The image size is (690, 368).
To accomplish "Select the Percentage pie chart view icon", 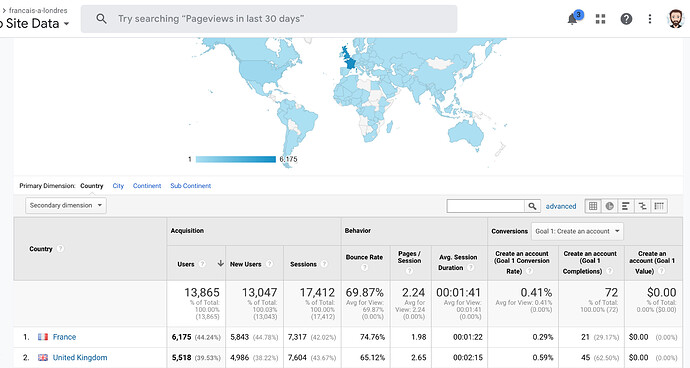I will click(x=609, y=206).
